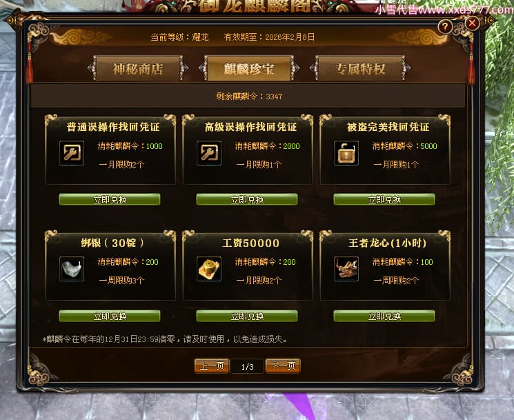
Task: Open help via the question mark icon
Action: [x=445, y=26]
